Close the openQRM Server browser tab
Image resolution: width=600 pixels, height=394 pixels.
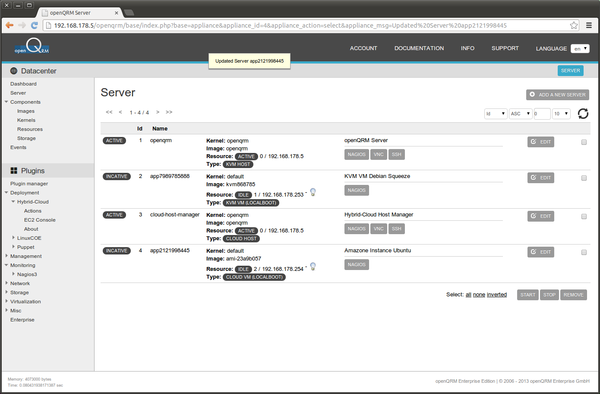click(x=116, y=13)
